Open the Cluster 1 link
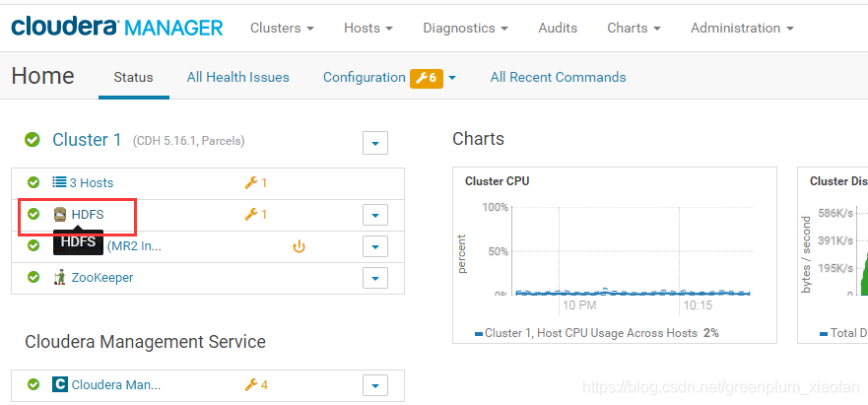The image size is (868, 405). click(x=87, y=140)
